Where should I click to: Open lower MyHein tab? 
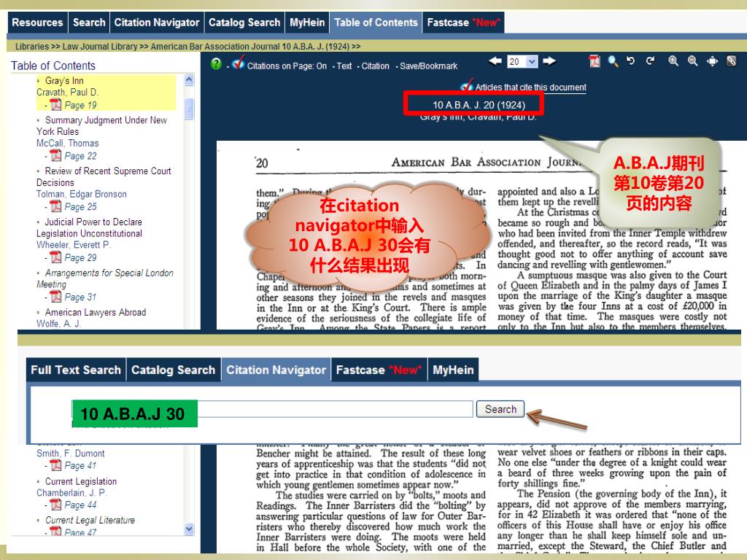coord(453,370)
